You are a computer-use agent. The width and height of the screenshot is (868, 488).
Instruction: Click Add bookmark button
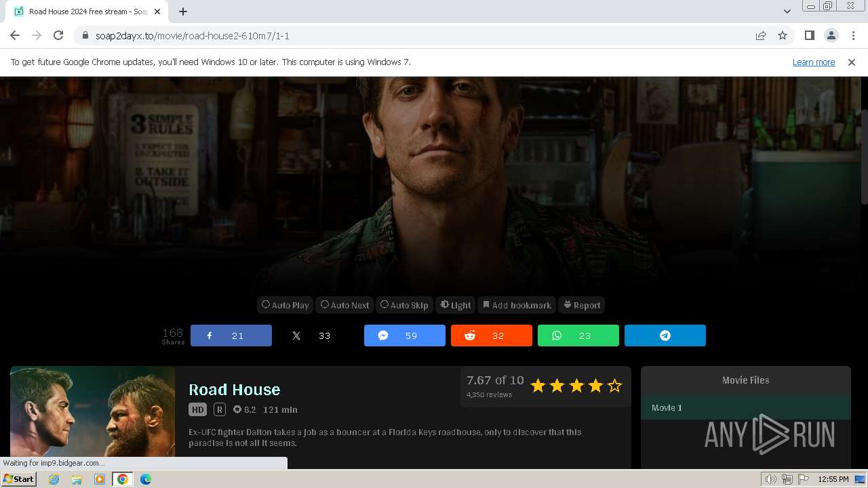click(x=517, y=305)
